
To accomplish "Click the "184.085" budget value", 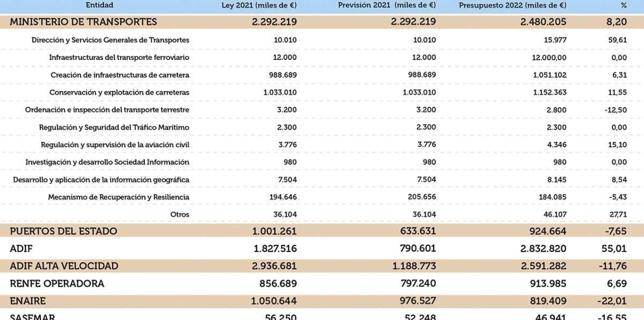I will click(x=553, y=197).
